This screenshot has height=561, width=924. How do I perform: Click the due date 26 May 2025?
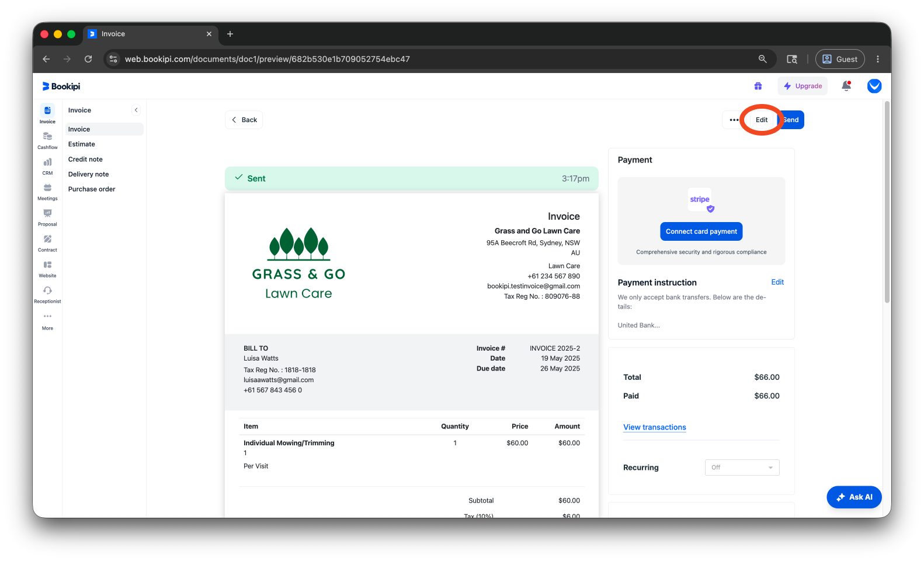[x=560, y=369]
